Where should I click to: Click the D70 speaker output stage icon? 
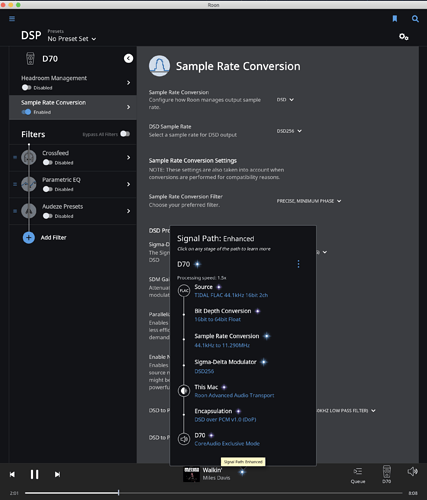184,439
